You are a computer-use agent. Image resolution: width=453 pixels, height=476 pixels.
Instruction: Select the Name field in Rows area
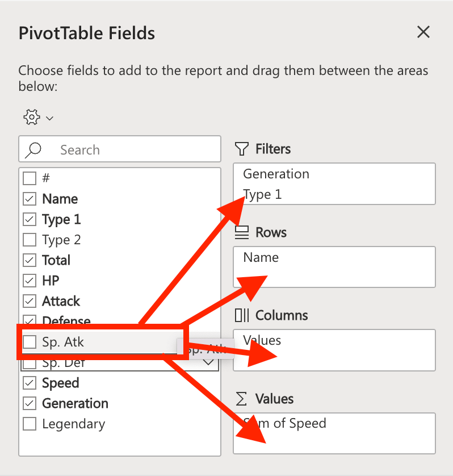pos(261,257)
